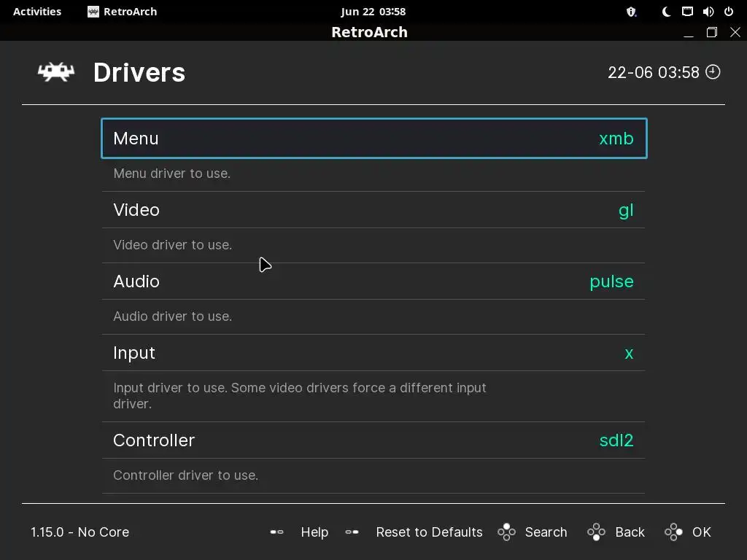The height and width of the screenshot is (560, 747).
Task: Open the Input driver setting
Action: click(x=374, y=353)
